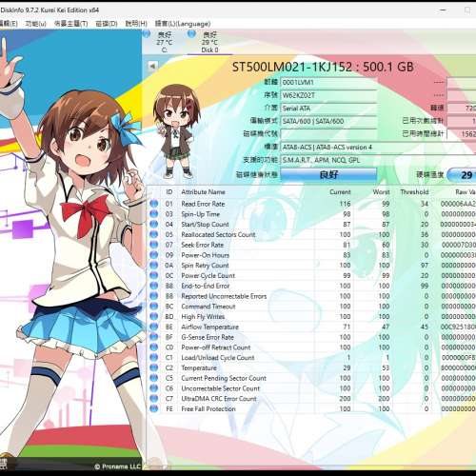Click the ID column header
Image resolution: width=476 pixels, height=476 pixels.
pyautogui.click(x=169, y=192)
